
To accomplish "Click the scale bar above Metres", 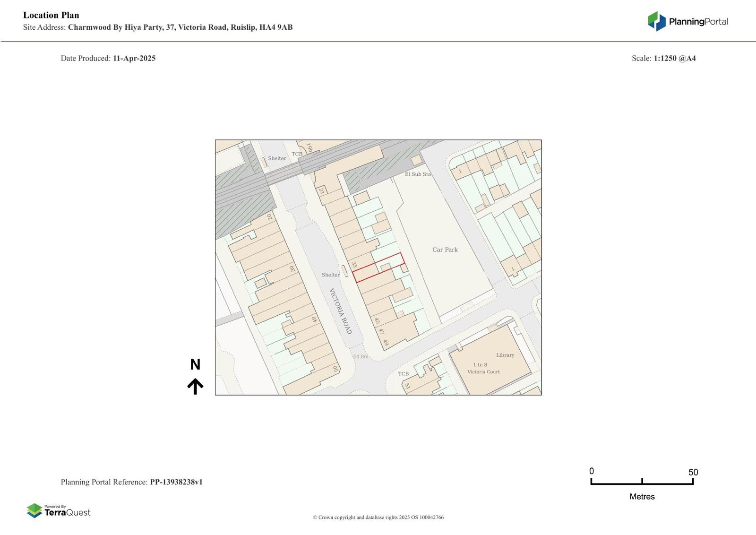I will point(642,482).
